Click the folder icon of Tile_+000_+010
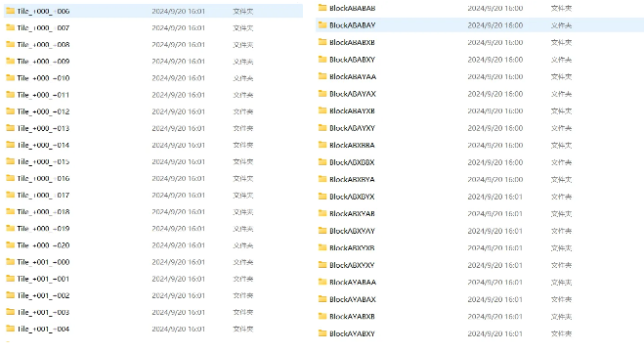The height and width of the screenshot is (353, 644). point(11,78)
